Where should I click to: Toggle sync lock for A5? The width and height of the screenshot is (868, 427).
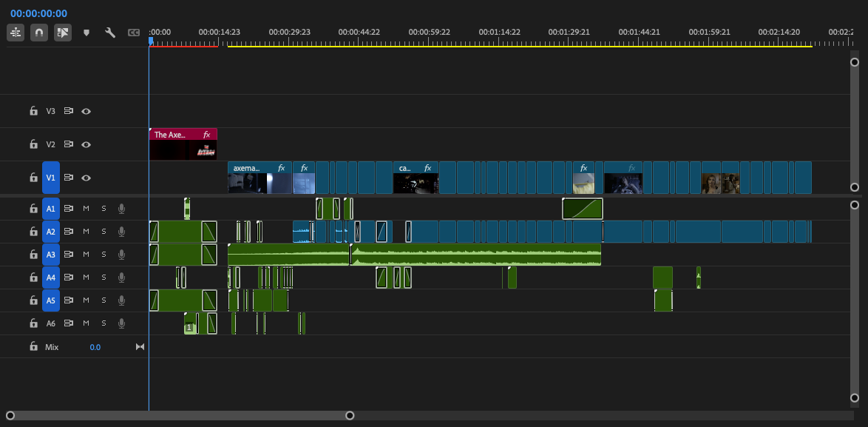pos(69,300)
